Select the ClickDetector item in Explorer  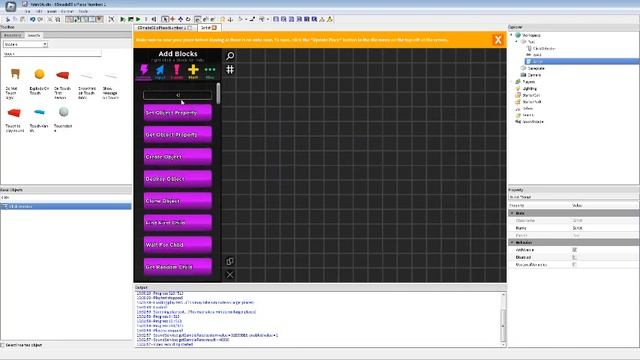[x=541, y=48]
